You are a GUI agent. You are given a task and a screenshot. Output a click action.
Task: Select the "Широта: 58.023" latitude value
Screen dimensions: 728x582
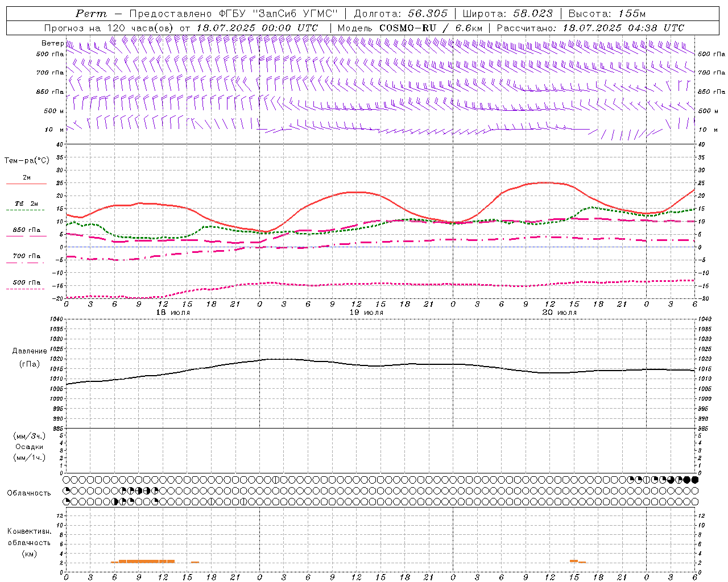pyautogui.click(x=507, y=14)
